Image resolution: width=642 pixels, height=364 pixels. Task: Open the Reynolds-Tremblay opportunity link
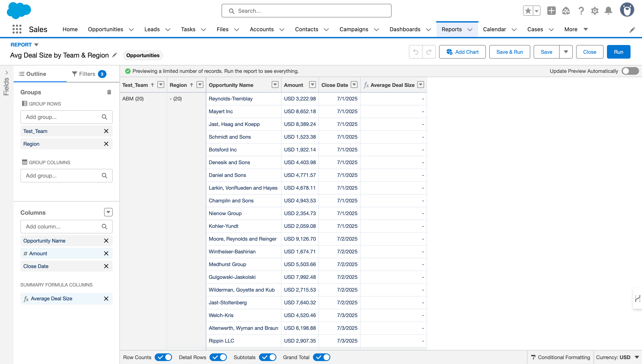coord(230,99)
